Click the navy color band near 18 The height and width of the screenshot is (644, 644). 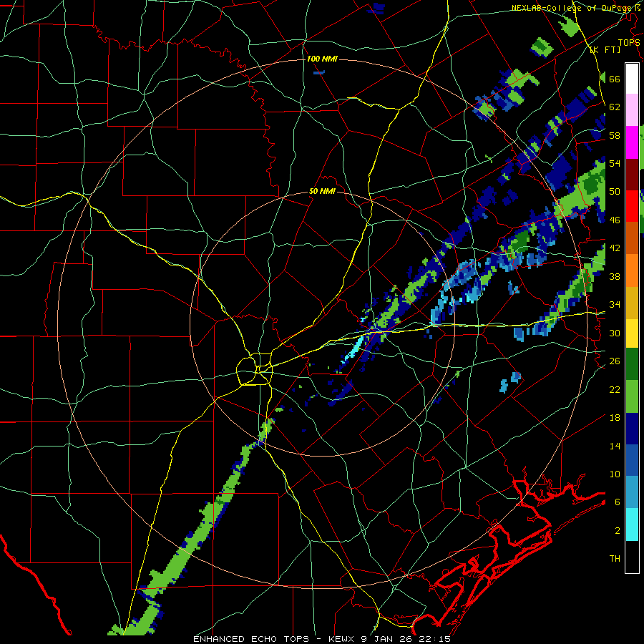click(632, 429)
